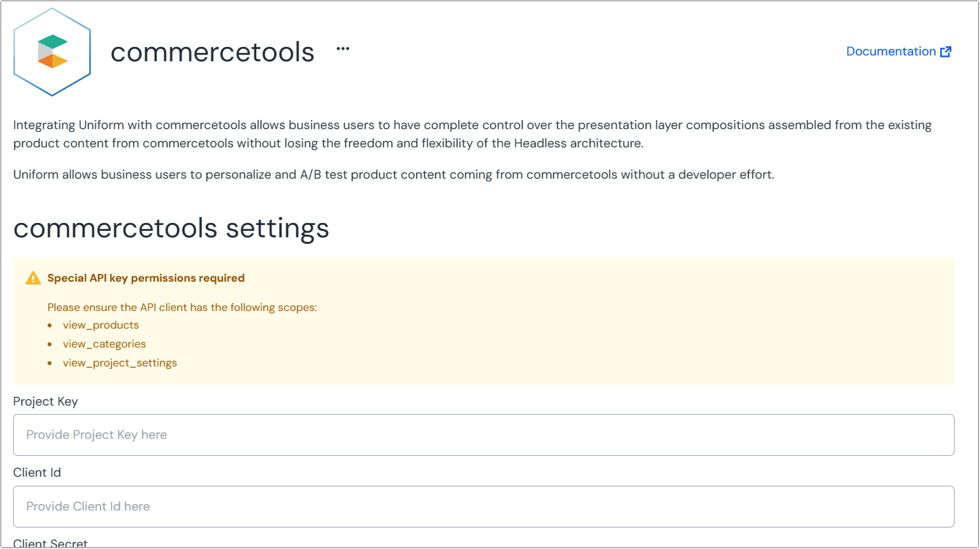Click the 'Please ensure the API client' text
980x549 pixels.
click(x=182, y=308)
